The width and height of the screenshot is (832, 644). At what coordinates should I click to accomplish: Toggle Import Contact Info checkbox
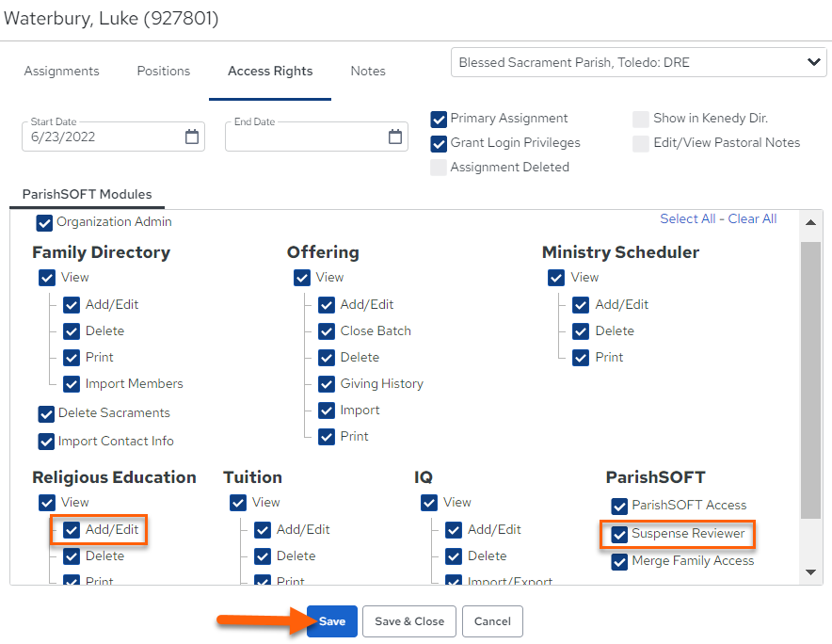[x=46, y=442]
